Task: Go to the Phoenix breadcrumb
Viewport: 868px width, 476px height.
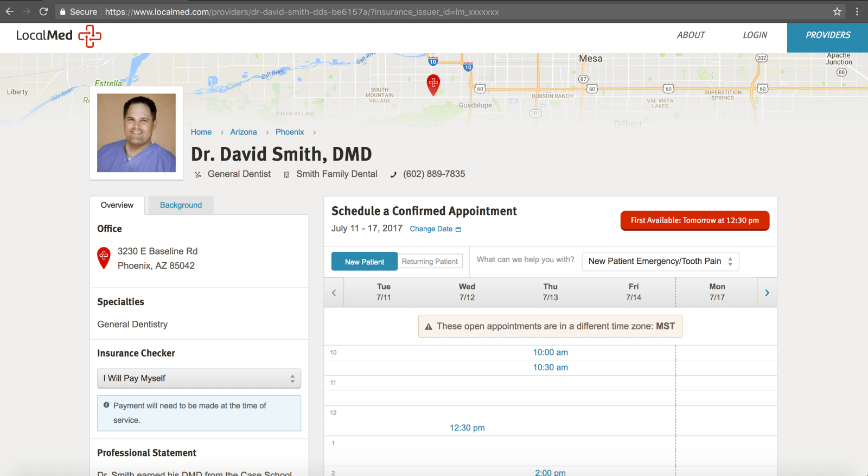Action: pyautogui.click(x=290, y=132)
